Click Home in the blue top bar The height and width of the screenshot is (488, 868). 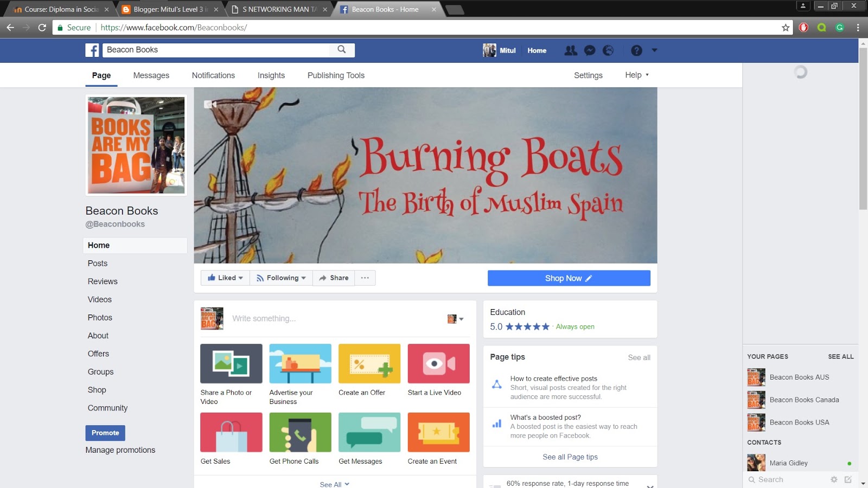(x=537, y=50)
